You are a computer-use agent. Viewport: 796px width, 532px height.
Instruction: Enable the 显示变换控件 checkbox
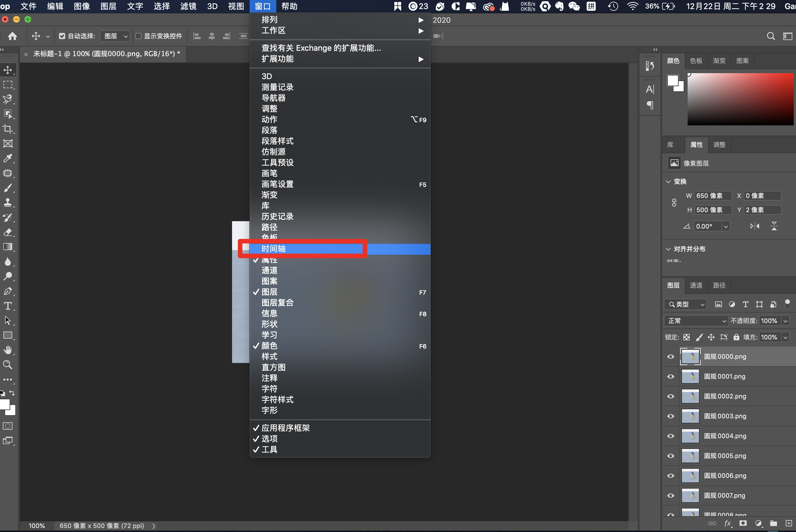coord(138,36)
